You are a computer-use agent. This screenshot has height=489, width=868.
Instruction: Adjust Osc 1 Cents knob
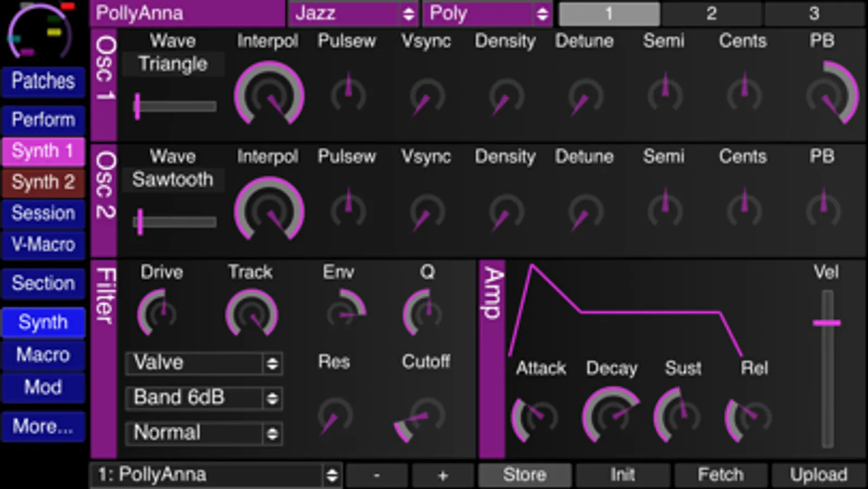744,94
